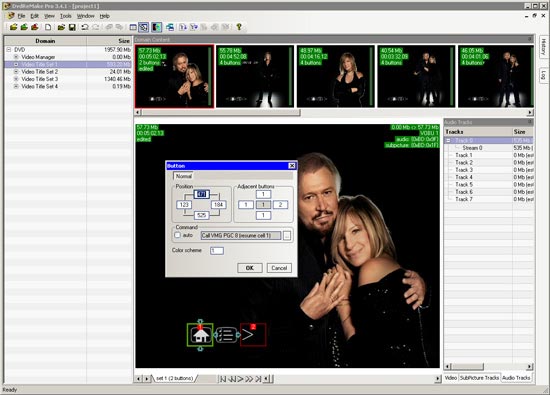Screen dimensions: 550x395
Task: Click the Domain Content horizontal scrollbar
Action: (x=334, y=112)
